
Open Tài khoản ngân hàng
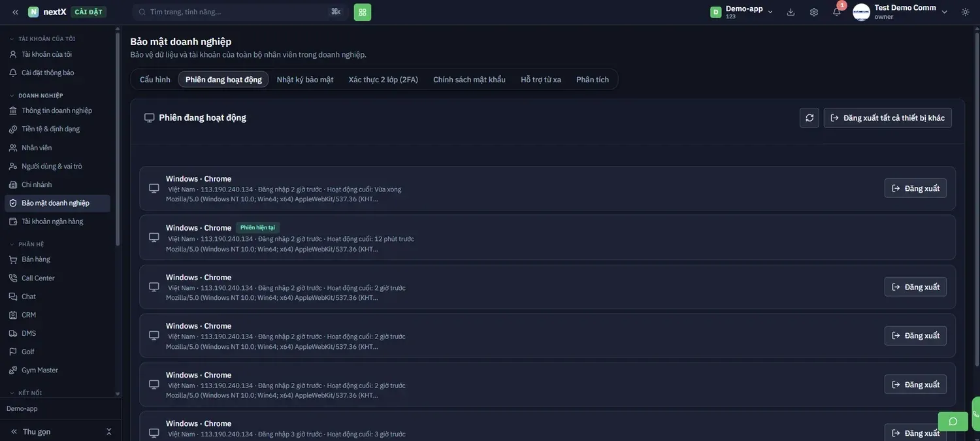(x=57, y=221)
